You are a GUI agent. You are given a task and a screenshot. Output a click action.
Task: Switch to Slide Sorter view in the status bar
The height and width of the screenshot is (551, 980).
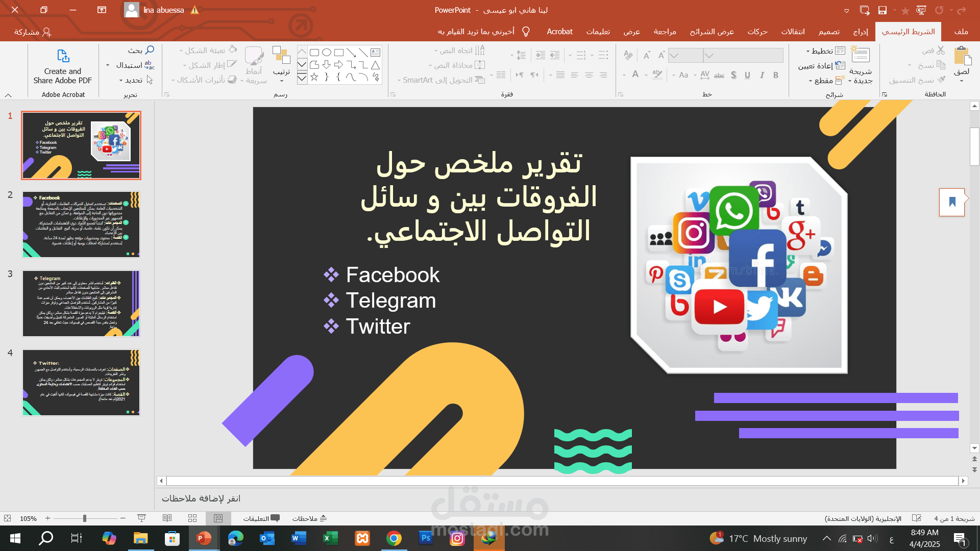click(192, 518)
